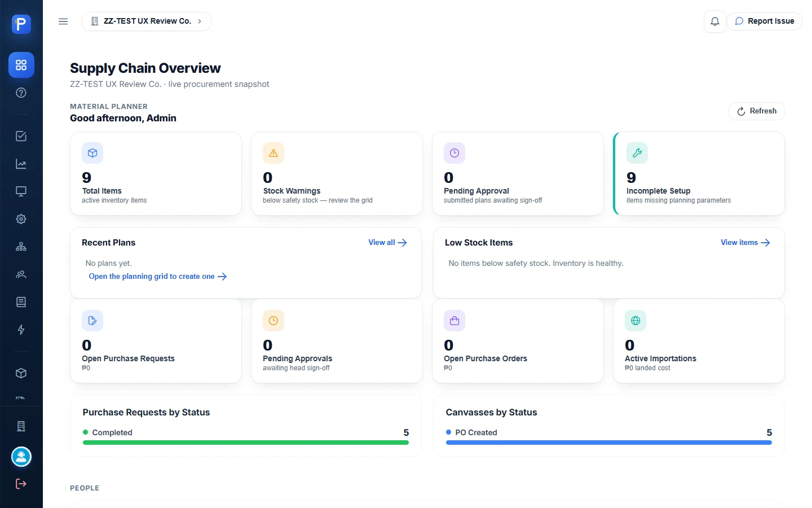Open the Pending Approval card
Viewport: 812px width, 508px height.
coord(518,174)
